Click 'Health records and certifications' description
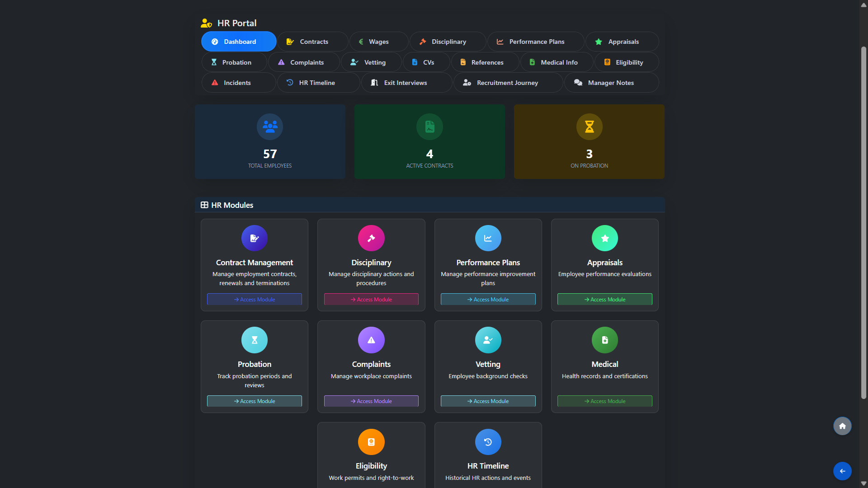The width and height of the screenshot is (868, 488). pyautogui.click(x=605, y=376)
